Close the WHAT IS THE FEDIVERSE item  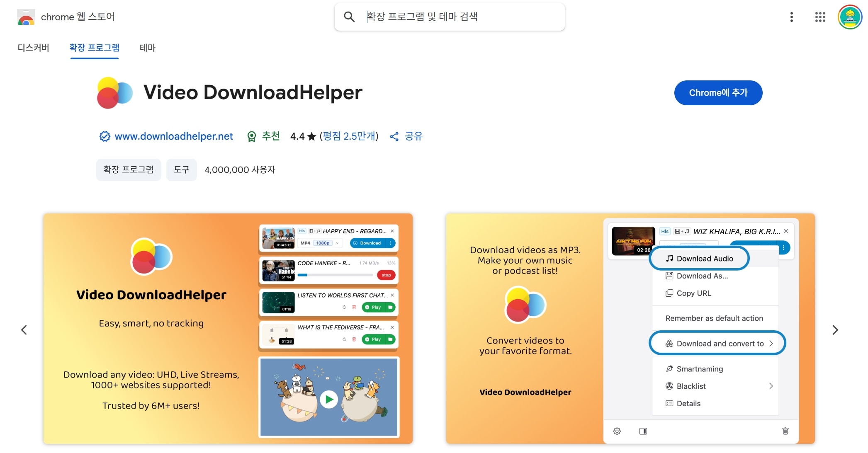click(392, 327)
